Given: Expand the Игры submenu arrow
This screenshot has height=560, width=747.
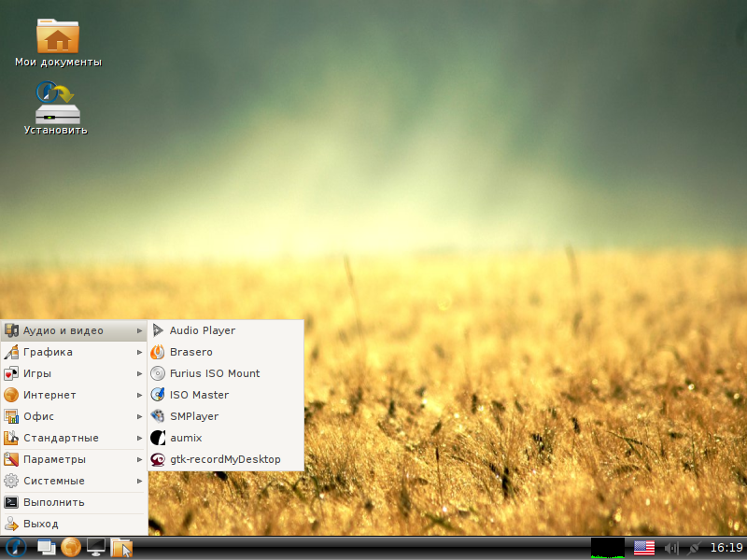Looking at the screenshot, I should tap(139, 374).
